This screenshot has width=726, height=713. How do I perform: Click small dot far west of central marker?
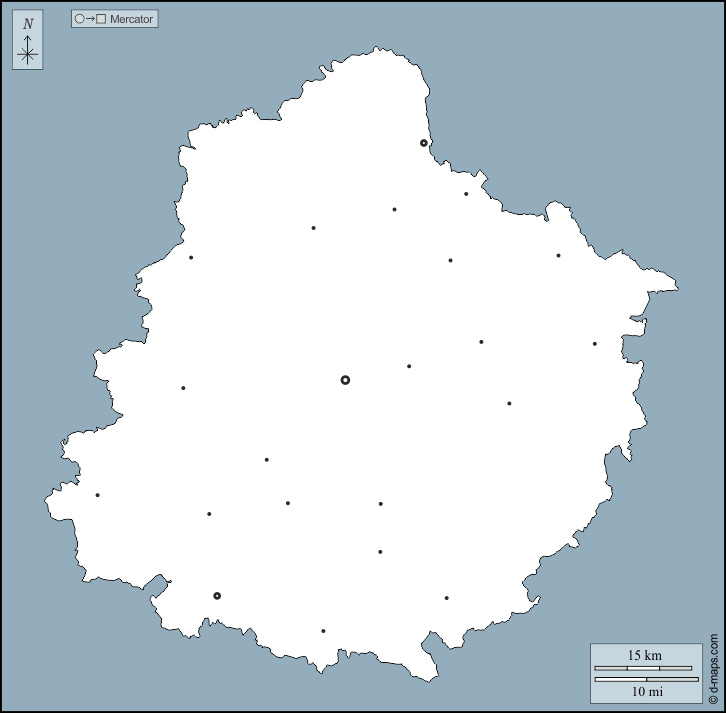[183, 388]
